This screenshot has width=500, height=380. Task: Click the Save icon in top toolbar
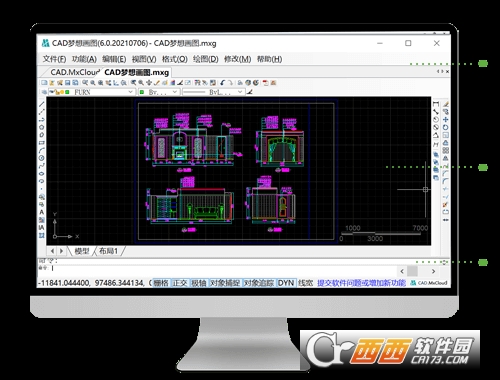[68, 83]
